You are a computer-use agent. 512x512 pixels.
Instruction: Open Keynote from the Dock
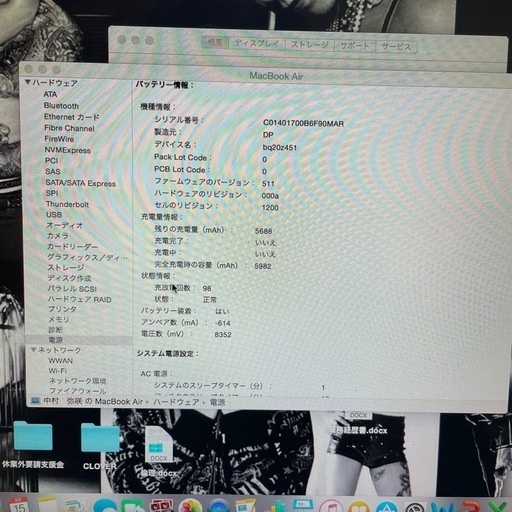point(302,505)
